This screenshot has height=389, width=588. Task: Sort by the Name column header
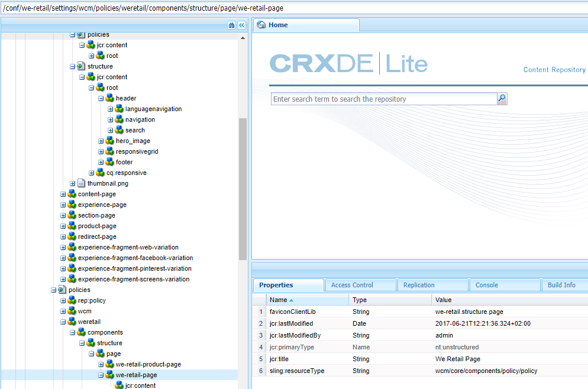coord(308,300)
